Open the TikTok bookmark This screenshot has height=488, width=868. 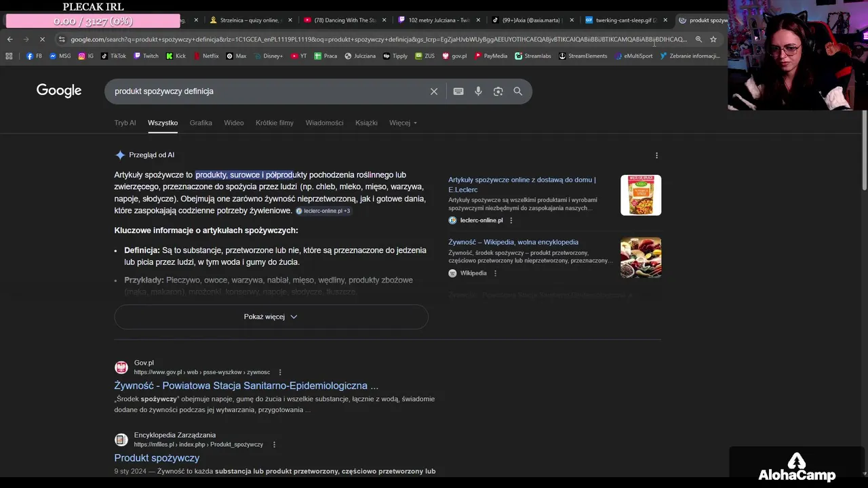coord(114,56)
